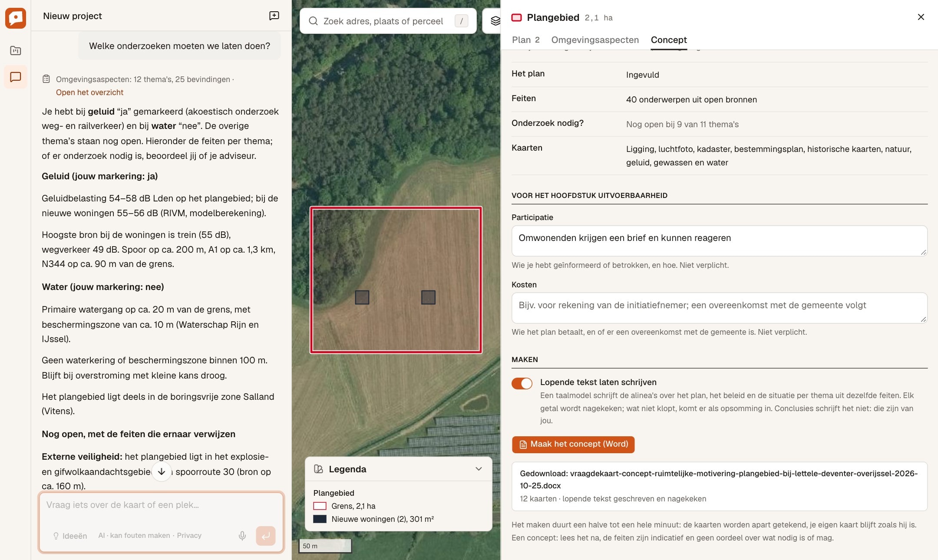Click the scroll-down arrow in chat
Viewport: 938px width, 560px height.
click(162, 471)
